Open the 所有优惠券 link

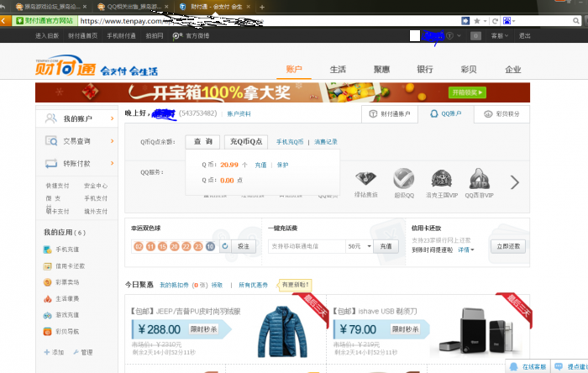[x=253, y=285]
